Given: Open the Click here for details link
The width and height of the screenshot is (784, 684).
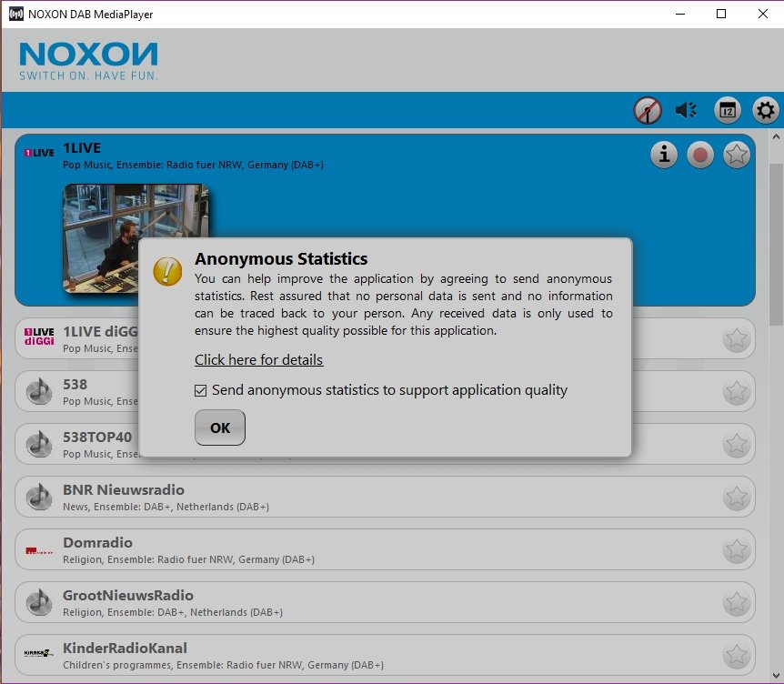Looking at the screenshot, I should [x=259, y=360].
